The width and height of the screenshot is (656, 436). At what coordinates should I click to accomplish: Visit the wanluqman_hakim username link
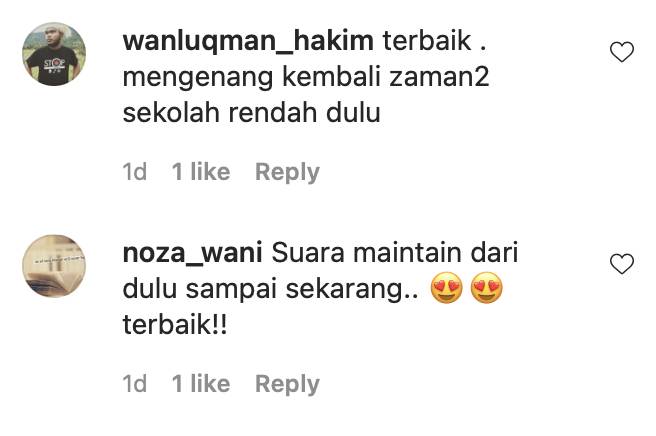248,42
